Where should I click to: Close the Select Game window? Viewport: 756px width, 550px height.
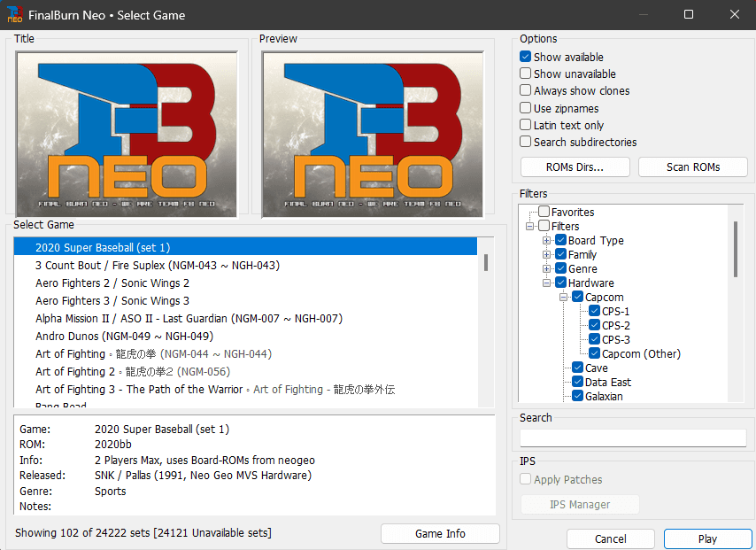click(x=734, y=14)
